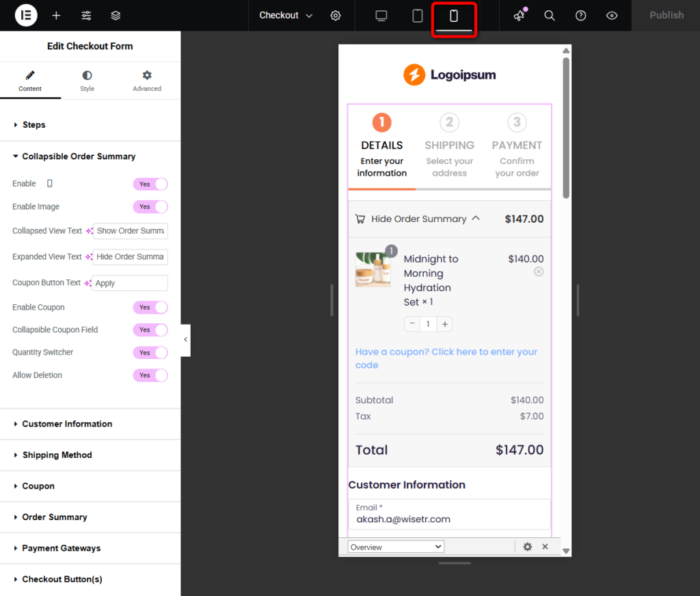
Task: Open the Structure panel icon
Action: [115, 15]
